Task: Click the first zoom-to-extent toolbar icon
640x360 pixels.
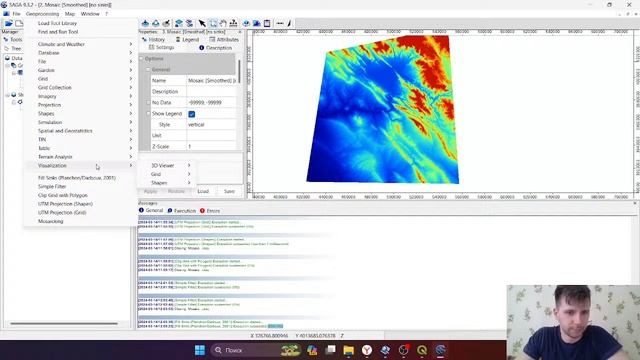Action: click(145, 23)
